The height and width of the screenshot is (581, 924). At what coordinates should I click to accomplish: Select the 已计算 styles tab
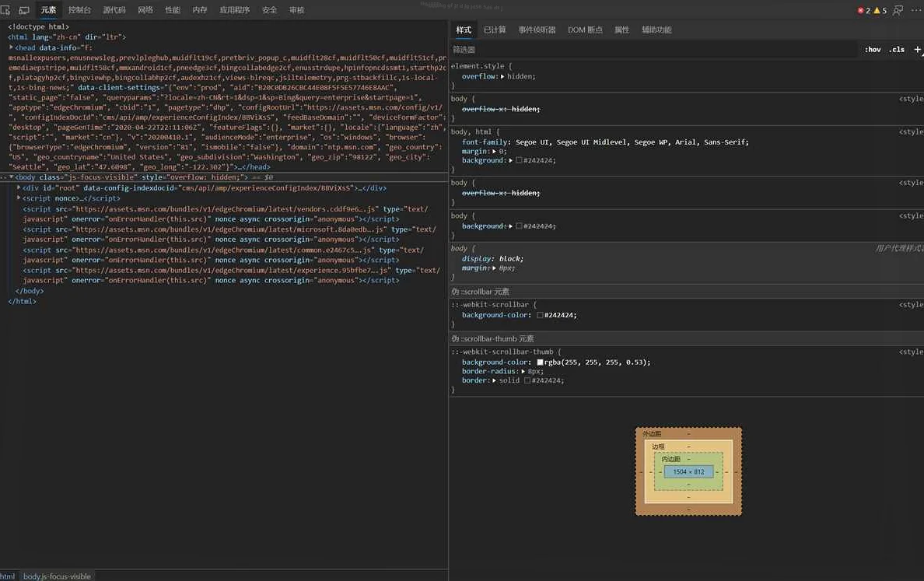point(495,30)
